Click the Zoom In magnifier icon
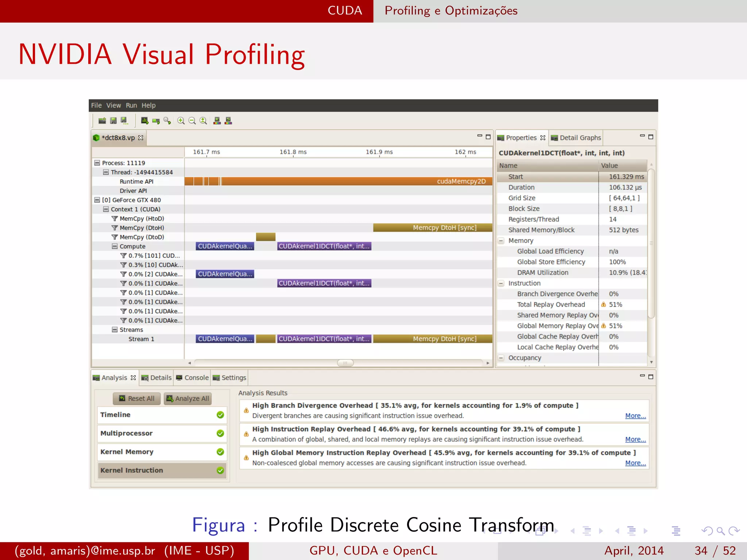The height and width of the screenshot is (560, 747). coord(181,121)
